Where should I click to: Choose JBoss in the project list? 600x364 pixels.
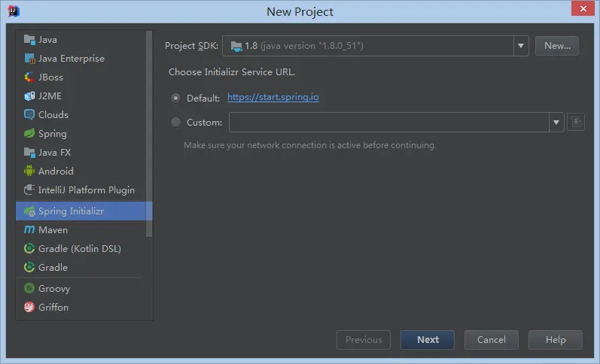tap(81, 77)
